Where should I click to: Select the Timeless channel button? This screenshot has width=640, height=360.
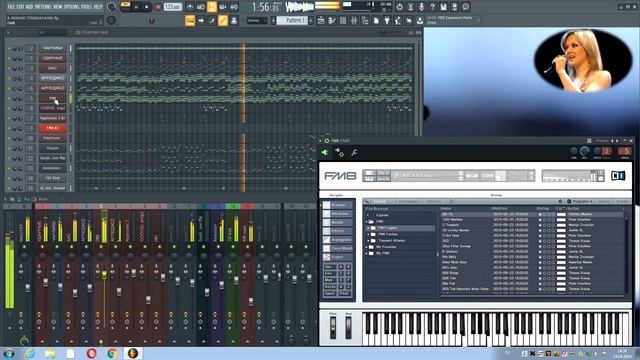point(52,138)
